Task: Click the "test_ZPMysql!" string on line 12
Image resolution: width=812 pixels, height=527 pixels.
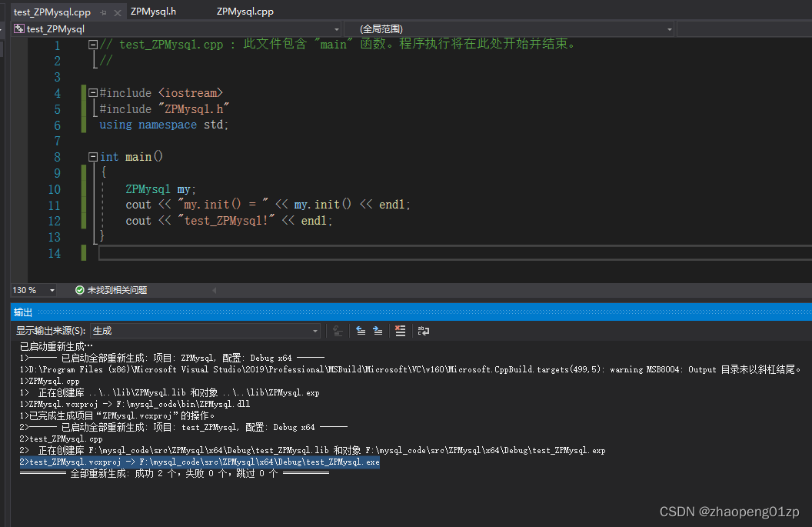Action: (x=226, y=221)
